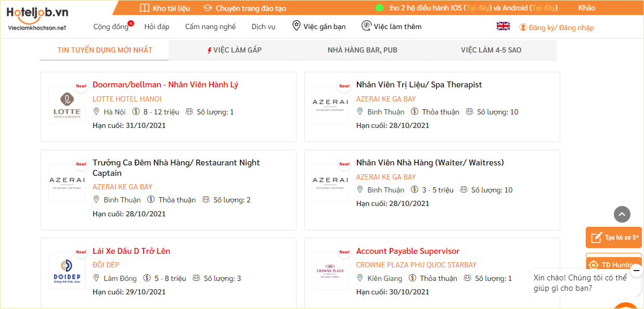The width and height of the screenshot is (644, 309).
Task: Open job Nhân Viên Nhà Hàng (Waiter/ Waitress)
Action: [x=430, y=163]
